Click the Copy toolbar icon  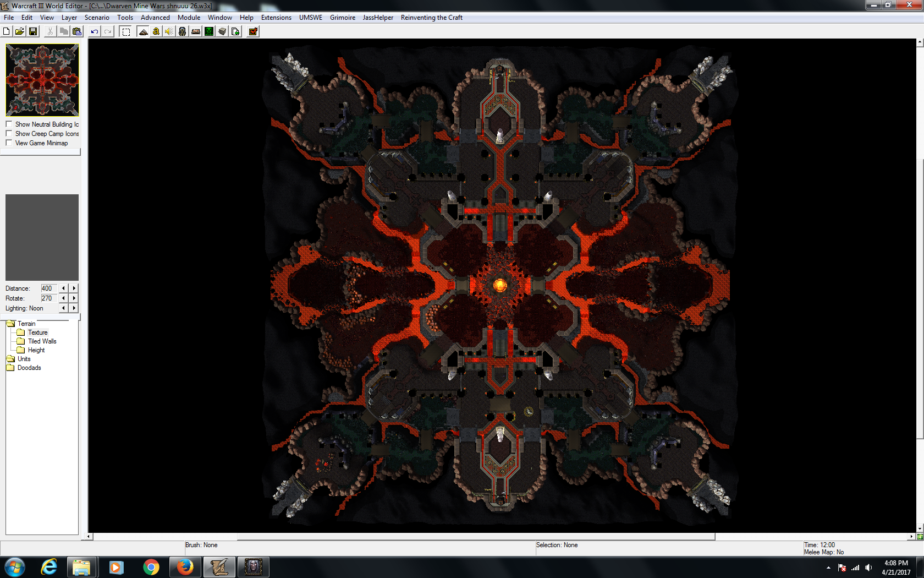point(64,31)
